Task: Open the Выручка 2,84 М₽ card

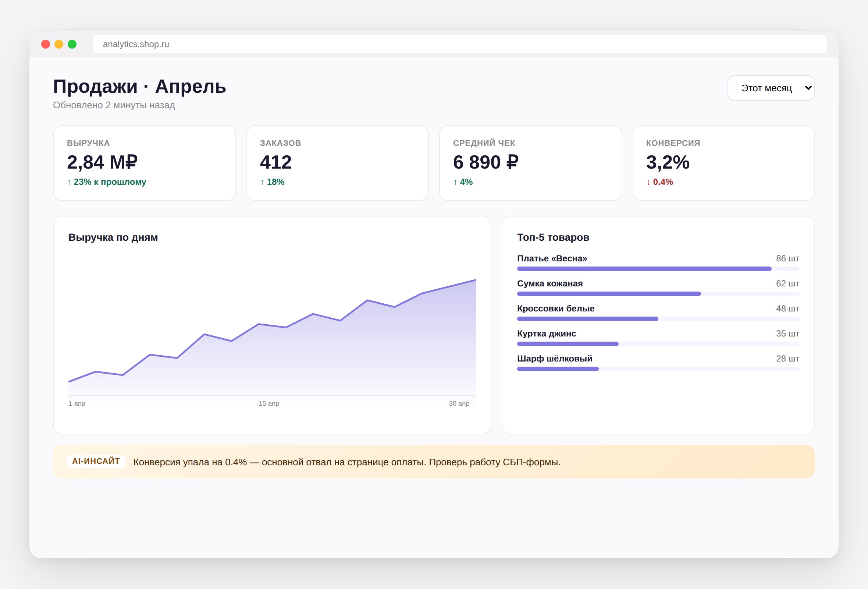Action: (x=145, y=163)
